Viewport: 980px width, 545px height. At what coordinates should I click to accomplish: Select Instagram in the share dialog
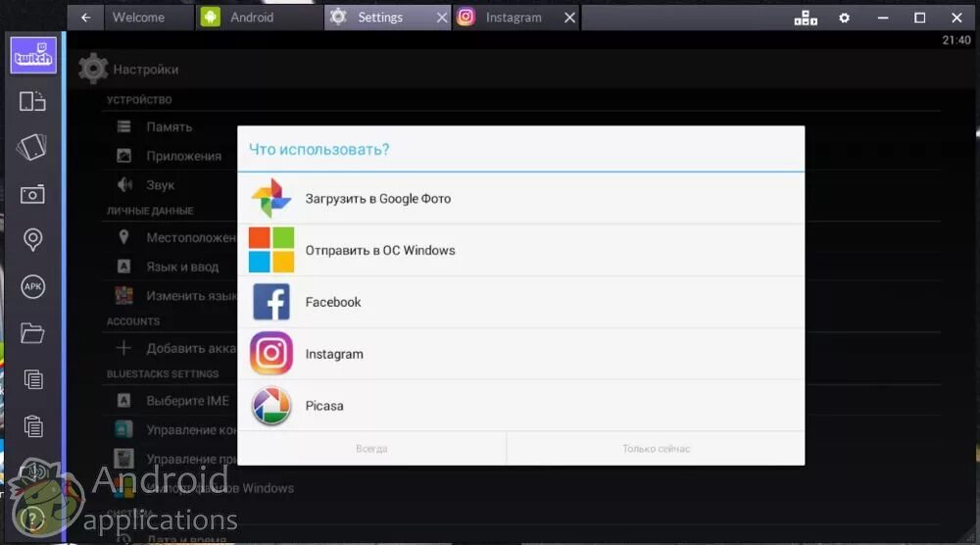(x=520, y=354)
